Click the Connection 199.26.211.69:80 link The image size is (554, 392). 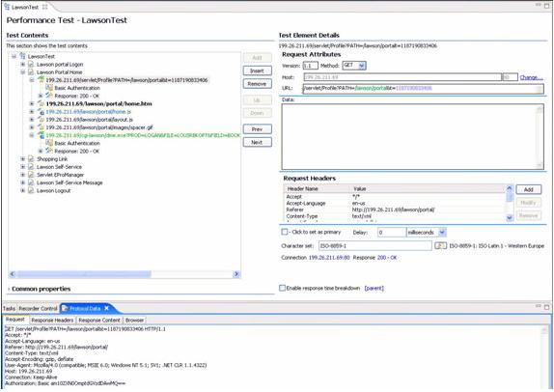329,258
